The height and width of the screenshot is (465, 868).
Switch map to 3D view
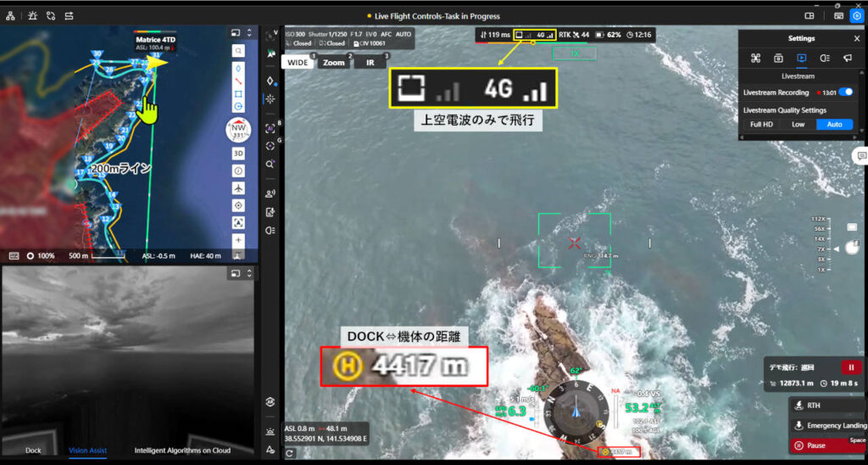[238, 154]
